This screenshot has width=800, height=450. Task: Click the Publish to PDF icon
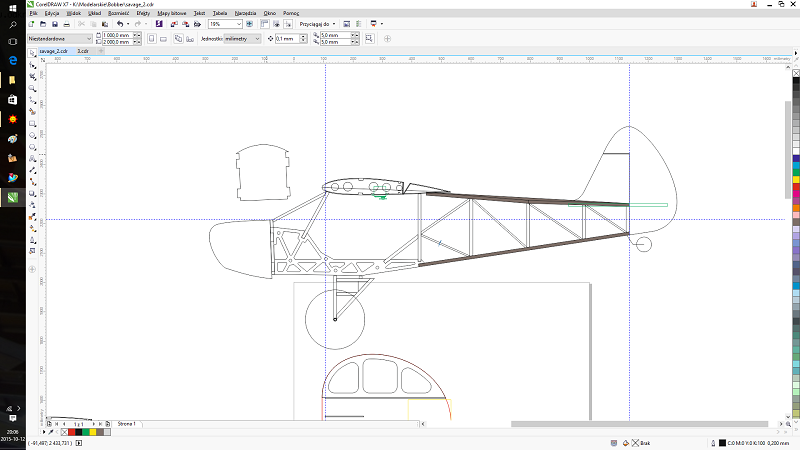(197, 24)
